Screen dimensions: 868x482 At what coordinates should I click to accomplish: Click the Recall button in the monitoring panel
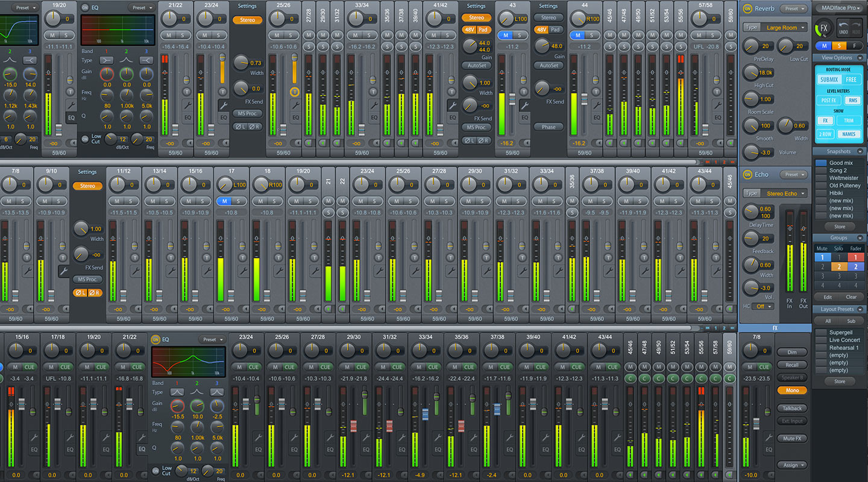click(x=793, y=364)
